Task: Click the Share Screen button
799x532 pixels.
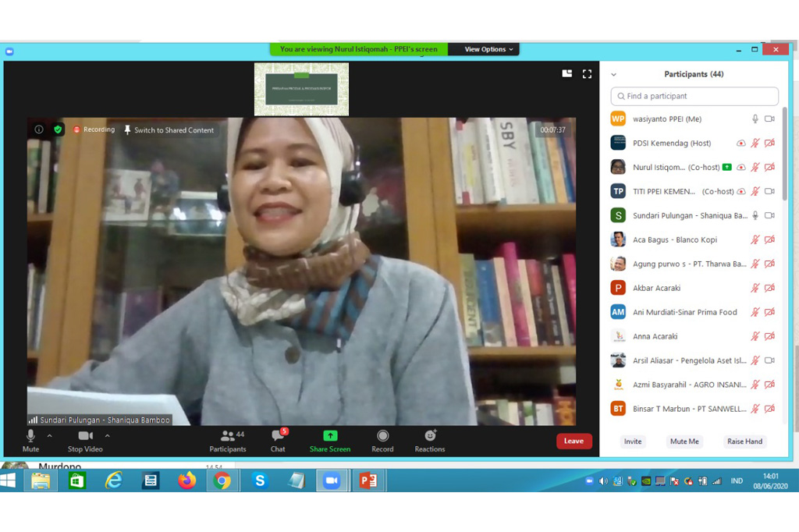Action: [x=330, y=437]
